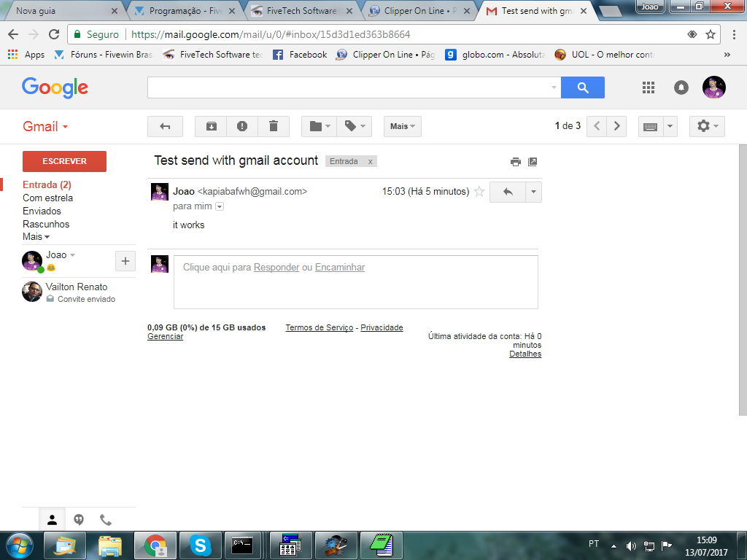This screenshot has height=560, width=747.
Task: Open the labels tag dropdown
Action: [355, 126]
